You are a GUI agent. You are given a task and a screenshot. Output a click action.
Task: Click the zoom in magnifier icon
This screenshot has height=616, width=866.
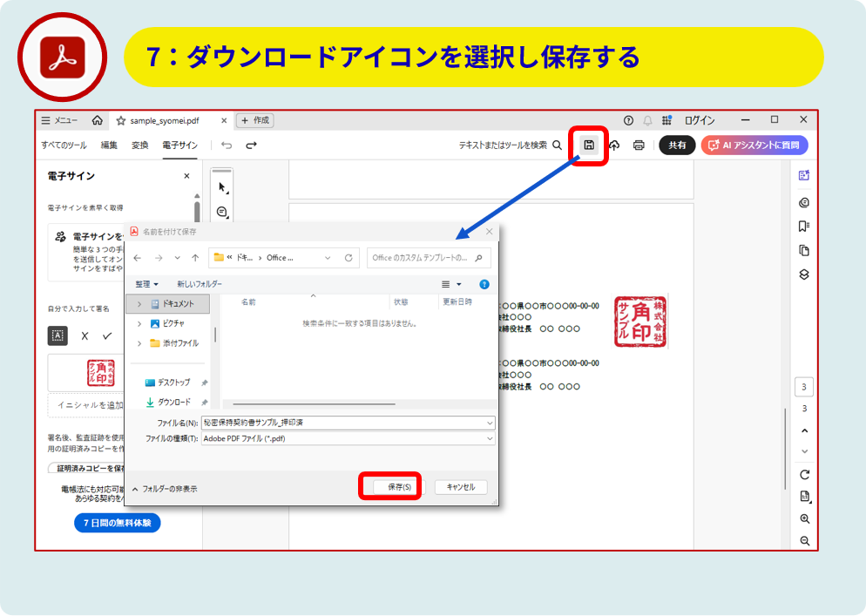tap(804, 518)
